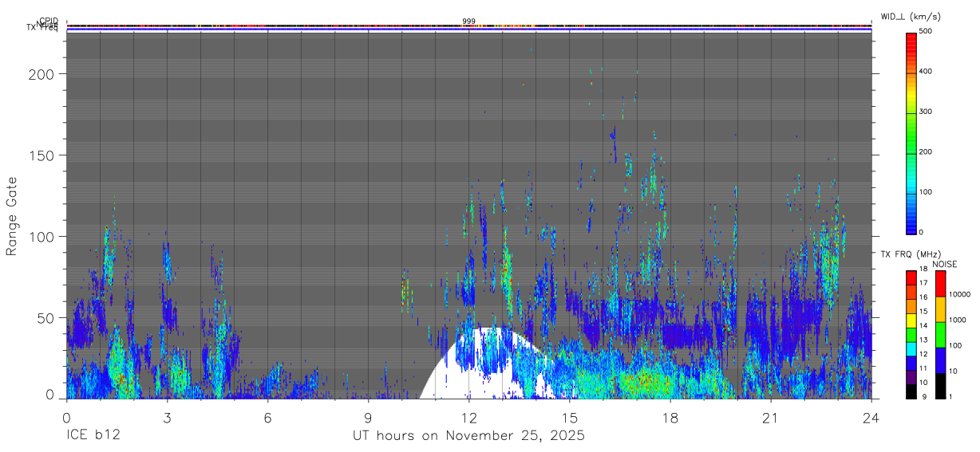This screenshot has height=452, width=980.
Task: Click the '999' CPID value at top
Action: (468, 21)
